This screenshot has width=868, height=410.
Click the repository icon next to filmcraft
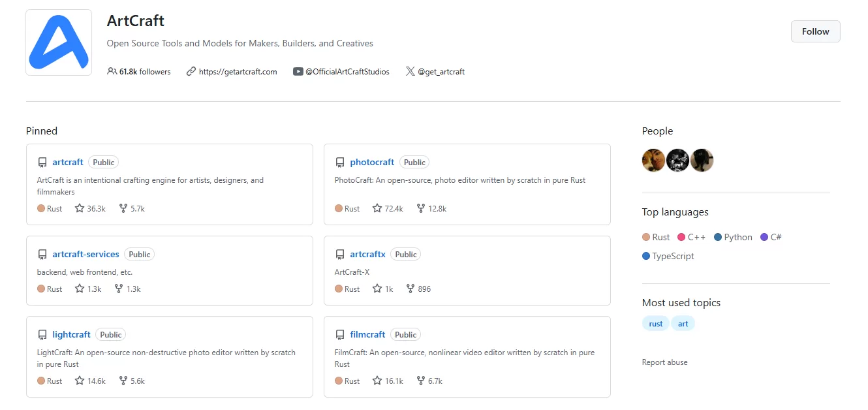[340, 335]
